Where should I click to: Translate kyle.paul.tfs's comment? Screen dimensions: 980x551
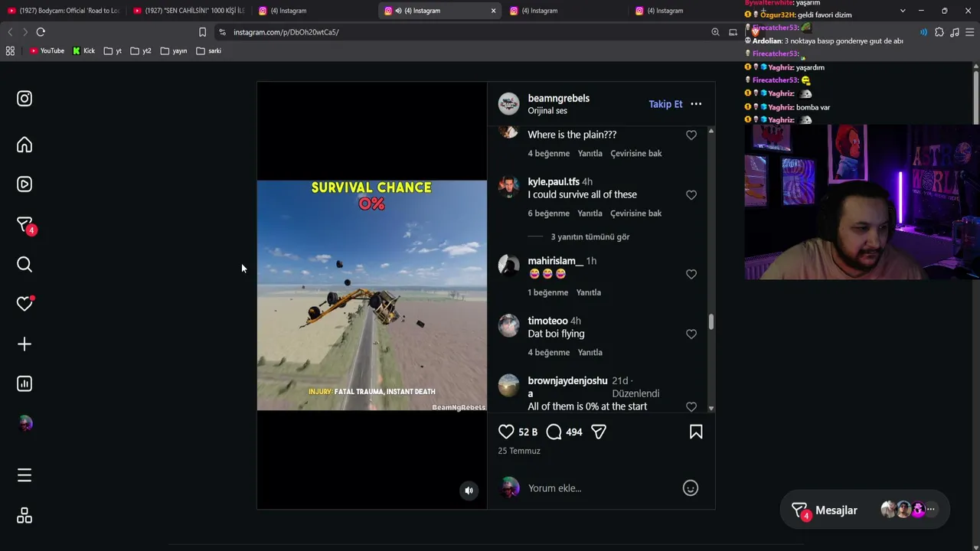[x=636, y=214]
